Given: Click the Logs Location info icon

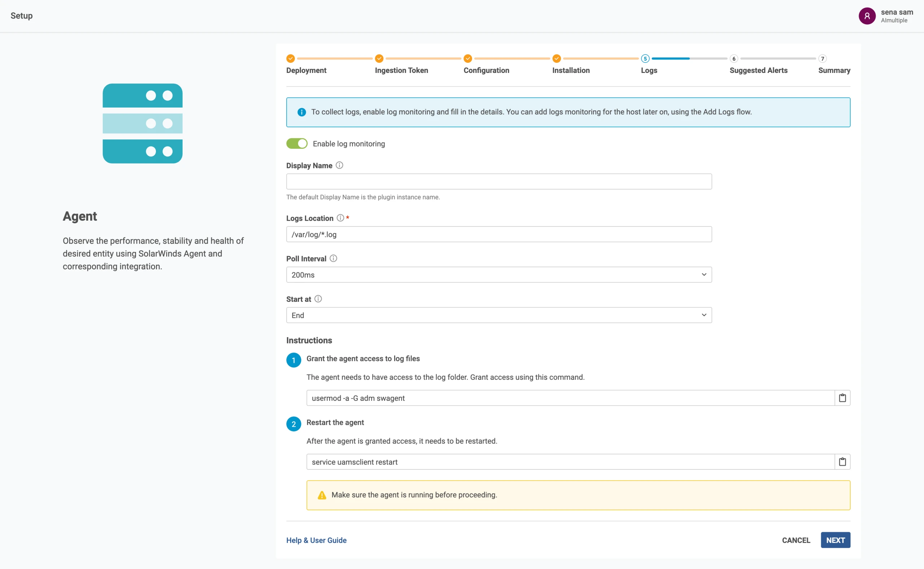Looking at the screenshot, I should 340,218.
